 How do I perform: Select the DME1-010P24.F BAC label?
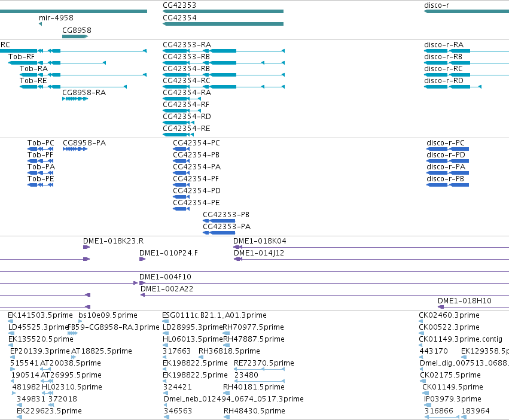(x=169, y=253)
